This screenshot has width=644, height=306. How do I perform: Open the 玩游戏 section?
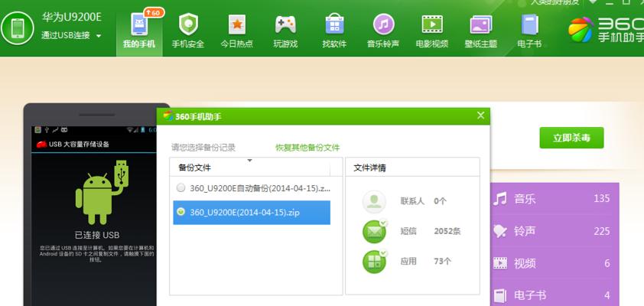[285, 31]
